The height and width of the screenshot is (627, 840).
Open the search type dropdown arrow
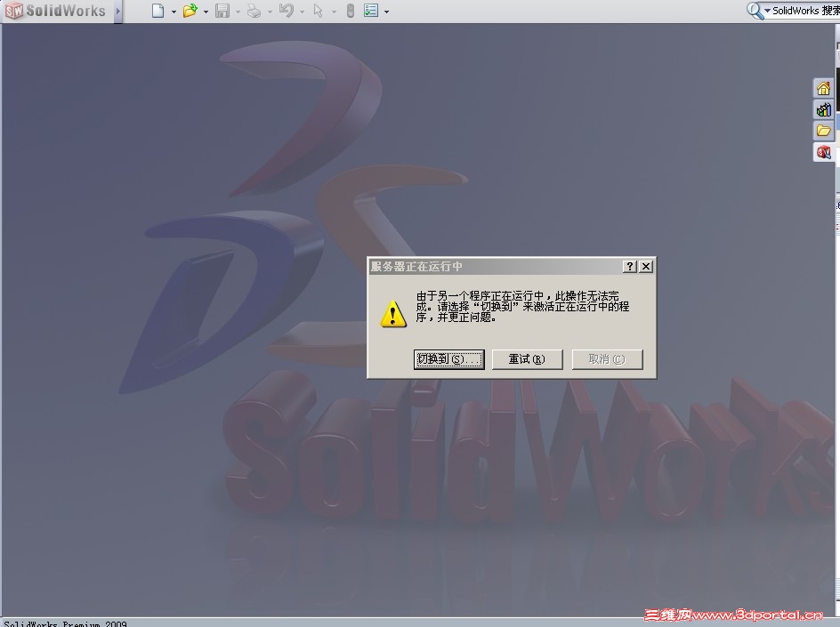point(767,11)
